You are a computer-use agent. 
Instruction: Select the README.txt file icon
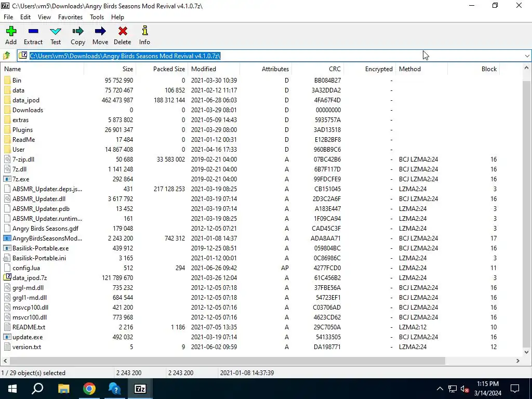(x=7, y=327)
